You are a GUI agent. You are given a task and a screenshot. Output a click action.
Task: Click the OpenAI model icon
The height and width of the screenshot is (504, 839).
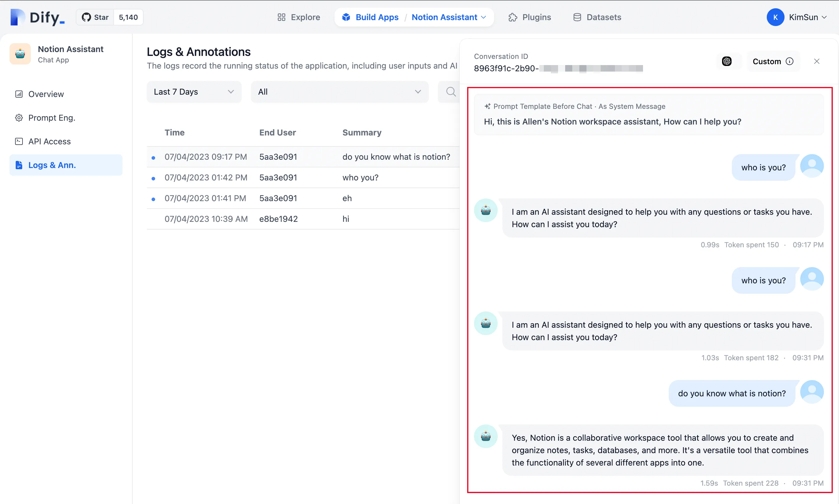pyautogui.click(x=727, y=62)
